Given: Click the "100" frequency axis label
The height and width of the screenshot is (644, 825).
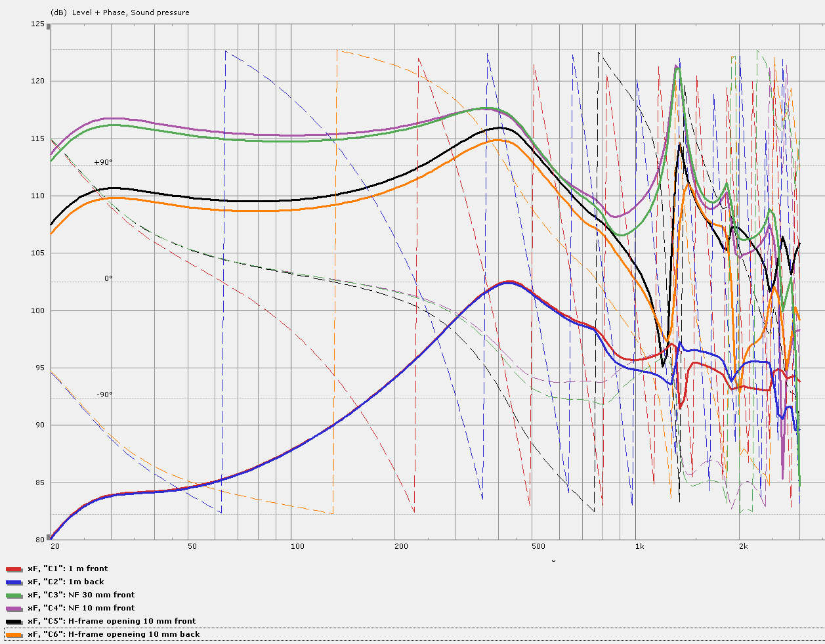Looking at the screenshot, I should click(x=297, y=546).
